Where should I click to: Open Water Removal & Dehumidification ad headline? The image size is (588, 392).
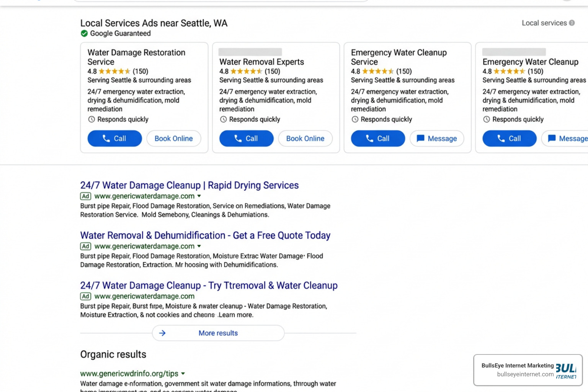click(x=205, y=235)
